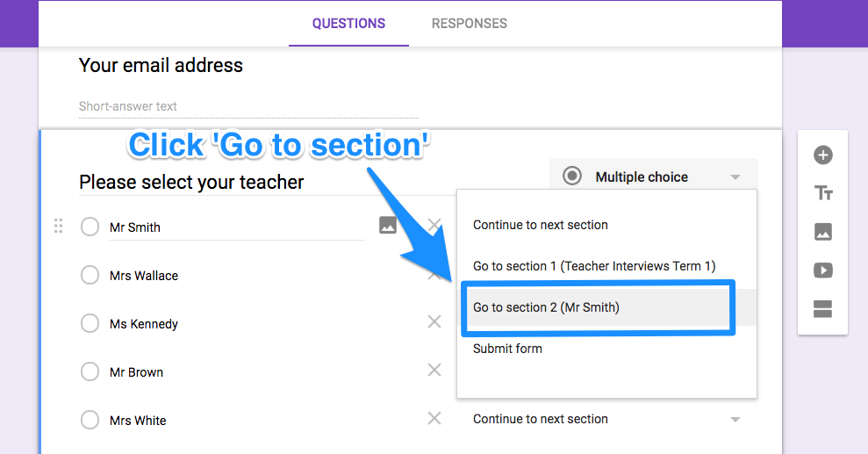
Task: Expand Mrs White's Continue to next section dropdown
Action: tap(606, 419)
